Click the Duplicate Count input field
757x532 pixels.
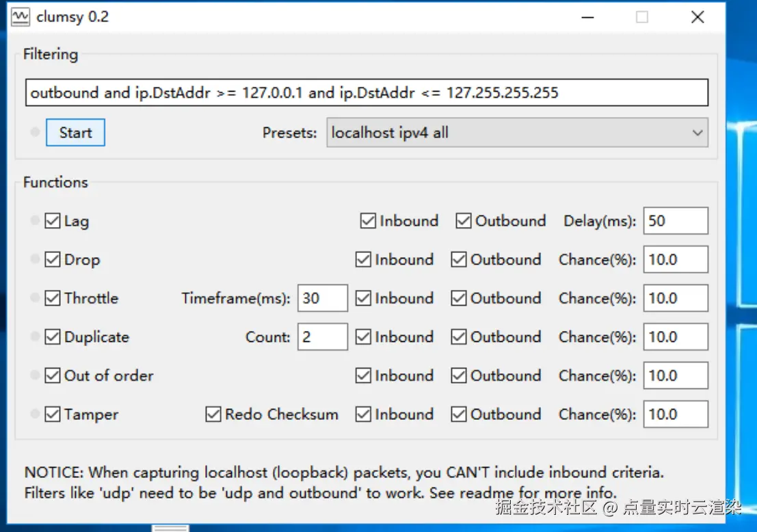coord(323,337)
